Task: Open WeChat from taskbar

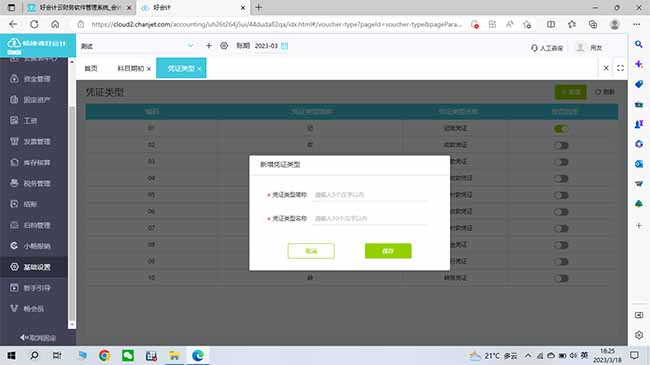Action: click(128, 355)
